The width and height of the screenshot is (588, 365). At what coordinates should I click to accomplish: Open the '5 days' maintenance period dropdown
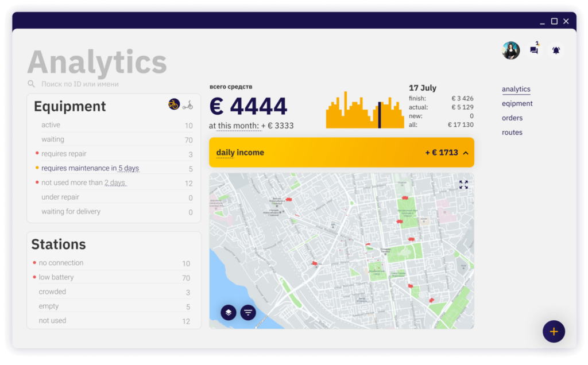(x=129, y=168)
